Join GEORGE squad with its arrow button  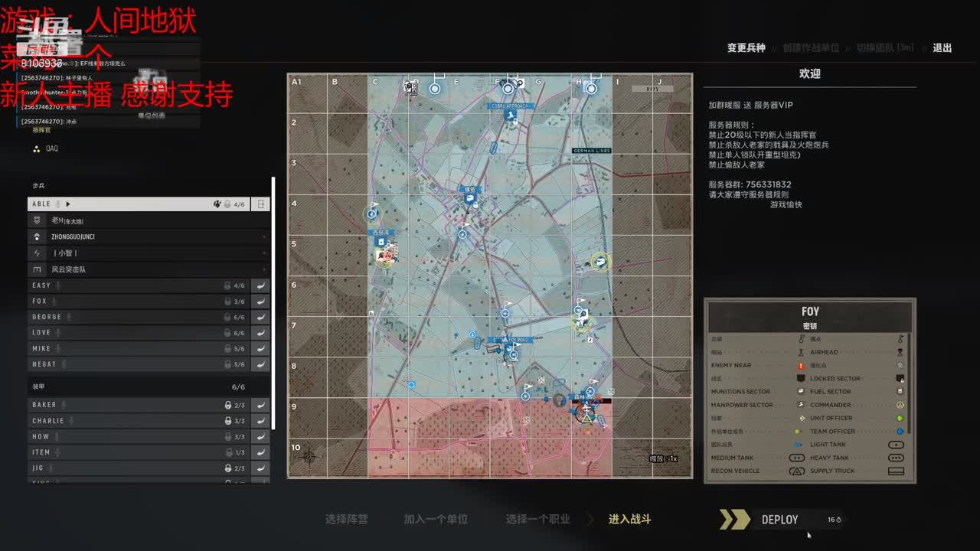261,317
